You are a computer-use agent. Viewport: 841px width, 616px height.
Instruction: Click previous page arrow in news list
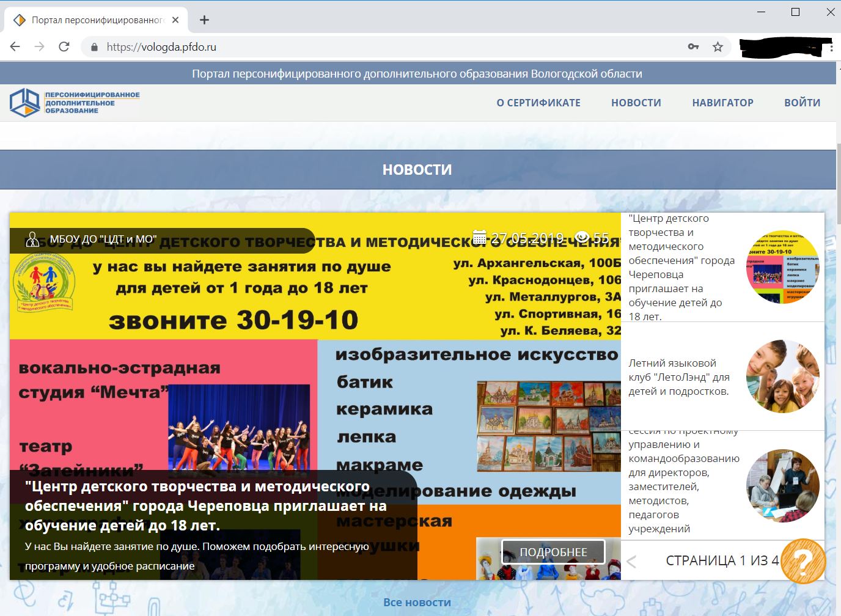coord(632,562)
